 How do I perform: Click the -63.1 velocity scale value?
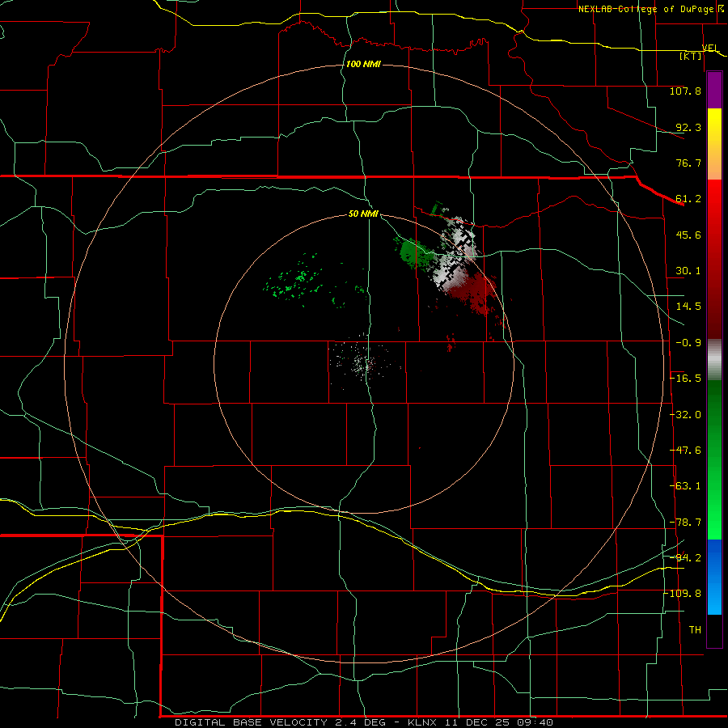pos(685,486)
